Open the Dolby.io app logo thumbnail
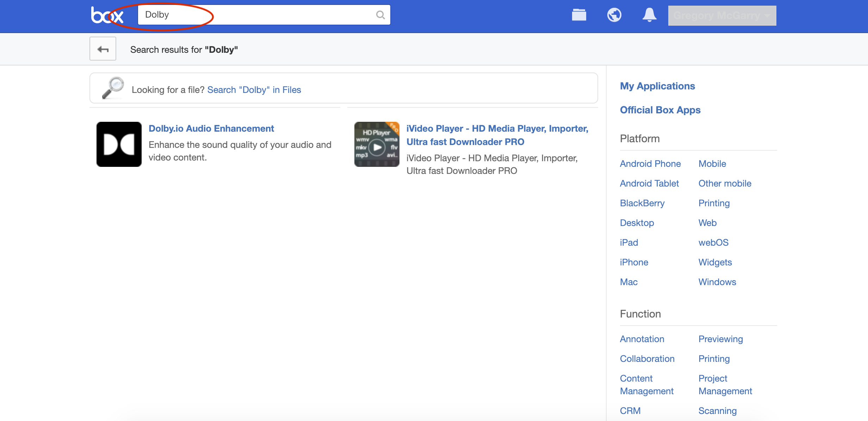Viewport: 868px width, 421px height. tap(119, 144)
